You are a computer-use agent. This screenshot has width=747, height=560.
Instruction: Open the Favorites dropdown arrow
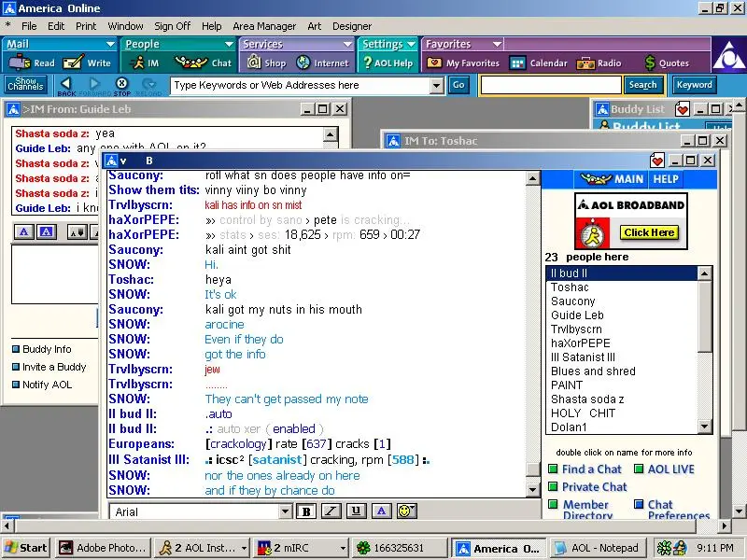497,44
